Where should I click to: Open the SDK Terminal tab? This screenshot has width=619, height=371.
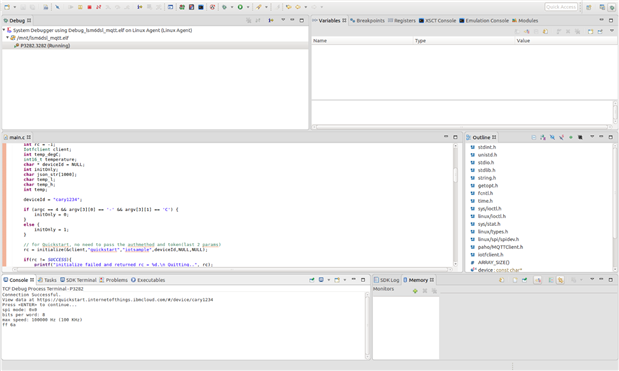point(78,280)
